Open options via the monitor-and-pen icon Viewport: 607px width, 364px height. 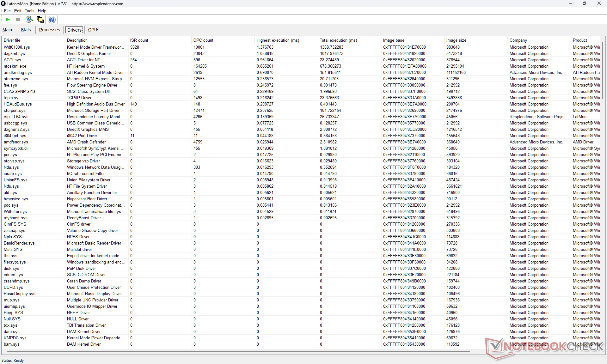pos(30,20)
